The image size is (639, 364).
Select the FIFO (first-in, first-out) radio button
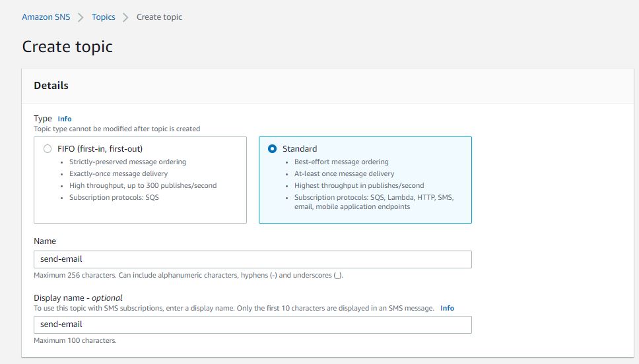point(48,149)
